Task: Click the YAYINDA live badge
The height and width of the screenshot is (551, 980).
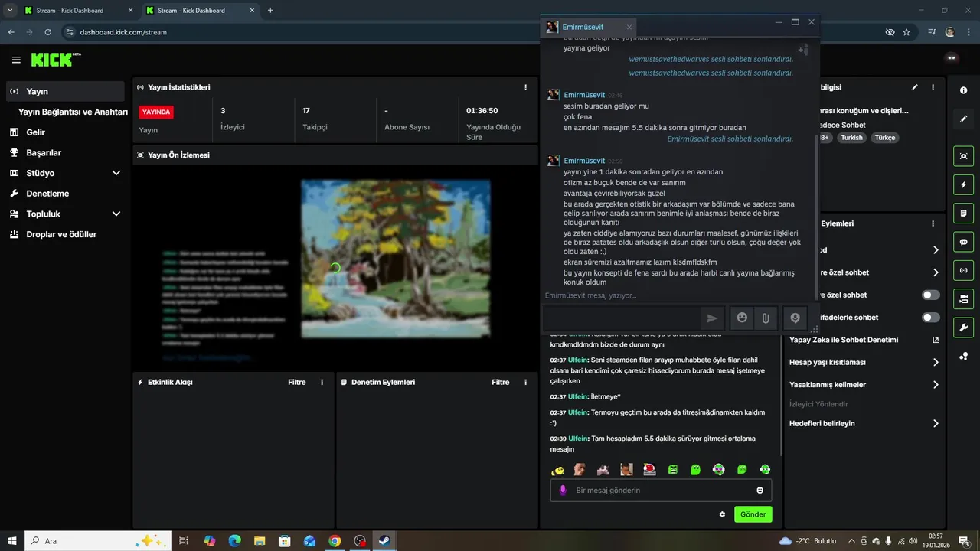Action: (156, 112)
